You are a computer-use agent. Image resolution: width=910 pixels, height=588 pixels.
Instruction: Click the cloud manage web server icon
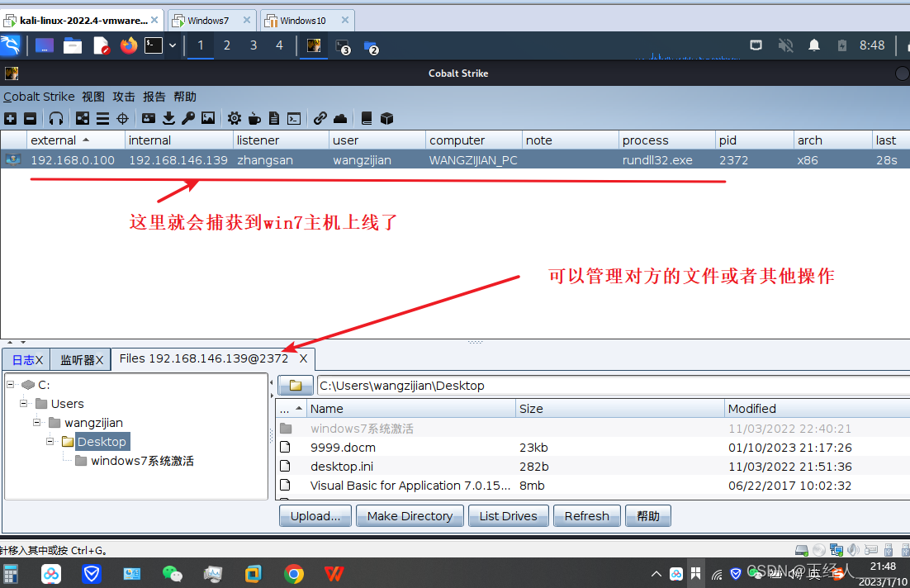tap(340, 118)
